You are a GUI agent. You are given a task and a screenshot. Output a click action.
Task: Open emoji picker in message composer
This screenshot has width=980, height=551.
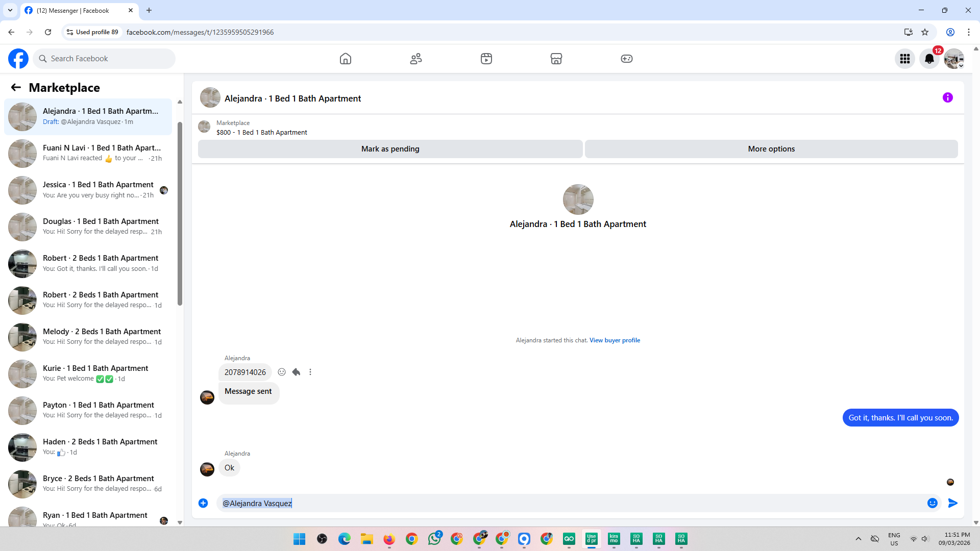coord(933,503)
